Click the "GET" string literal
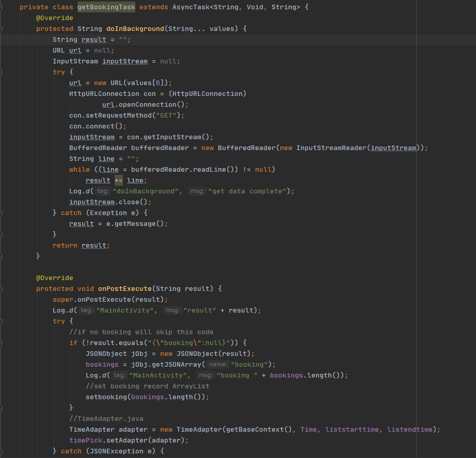476x458 pixels. click(166, 116)
